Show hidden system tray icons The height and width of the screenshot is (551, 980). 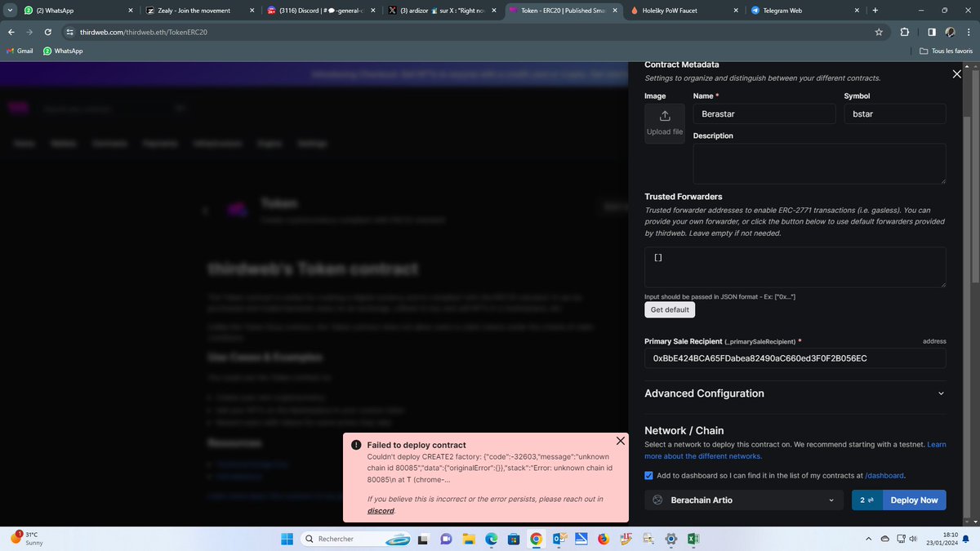871,539
